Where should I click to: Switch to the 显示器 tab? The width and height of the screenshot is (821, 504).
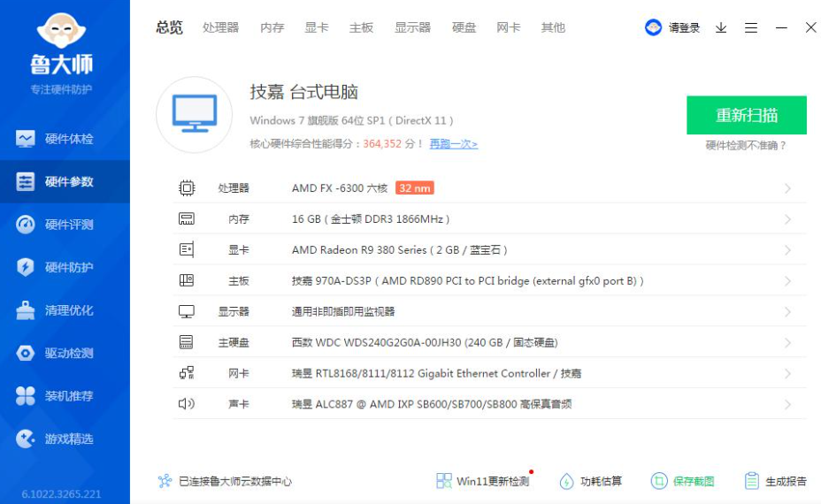412,27
